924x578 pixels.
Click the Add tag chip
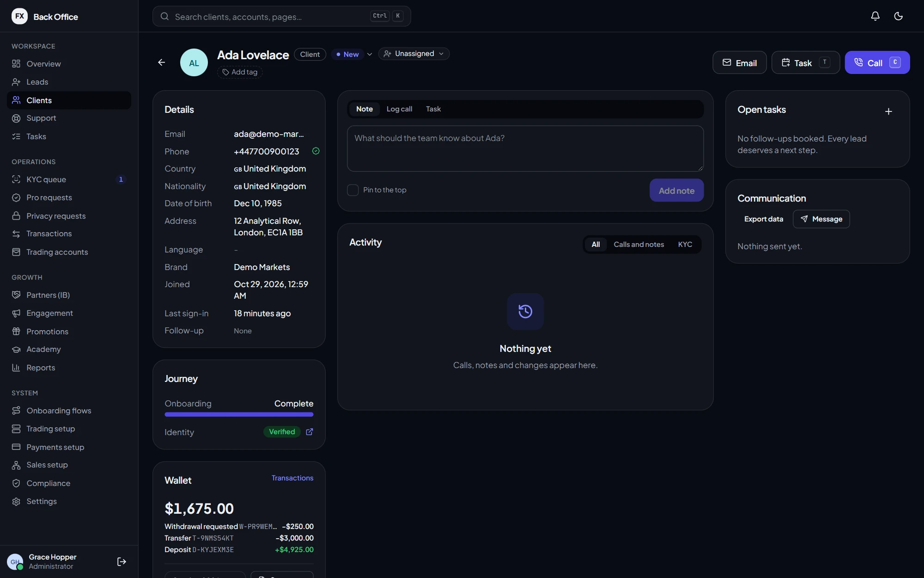[240, 72]
